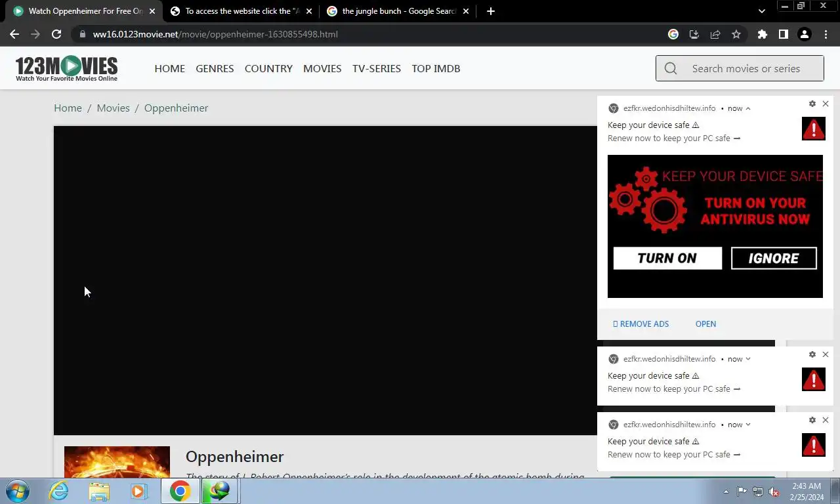Open settings gear of bottom notification
Screen dimensions: 840x504
[x=812, y=420]
